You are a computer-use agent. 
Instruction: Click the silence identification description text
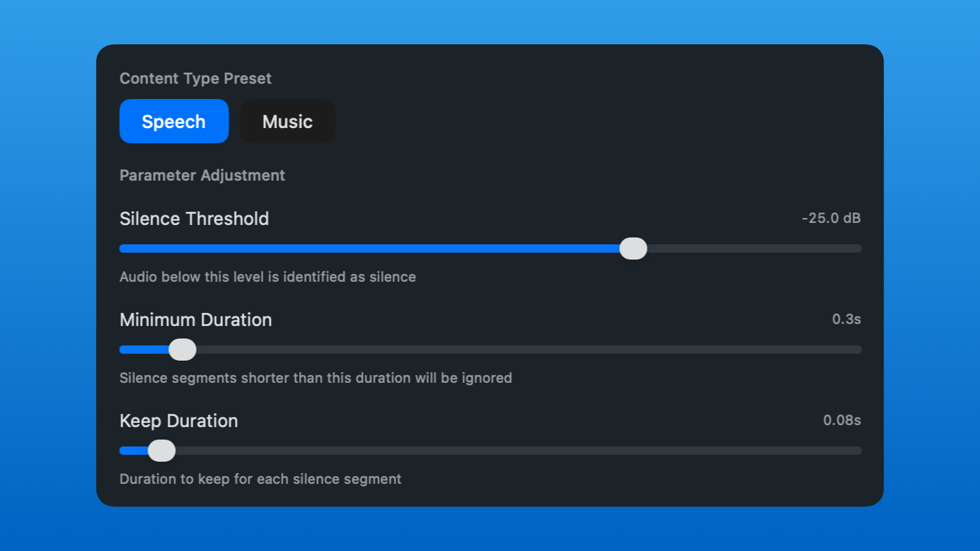point(267,277)
